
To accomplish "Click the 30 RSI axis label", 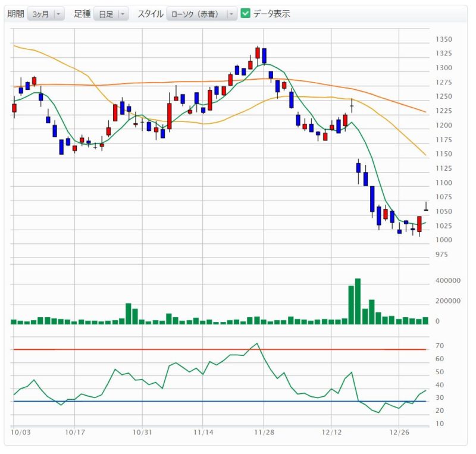I will coord(440,397).
